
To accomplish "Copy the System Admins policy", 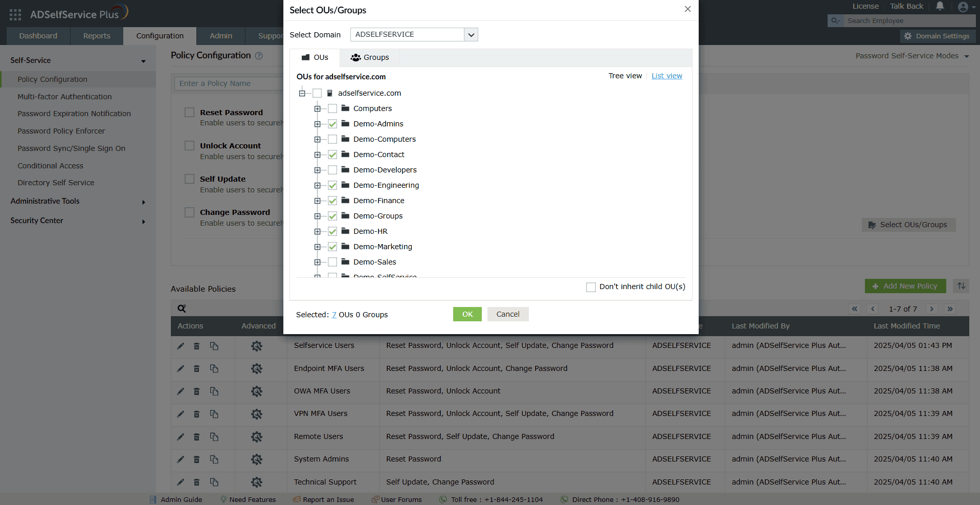I will point(214,459).
